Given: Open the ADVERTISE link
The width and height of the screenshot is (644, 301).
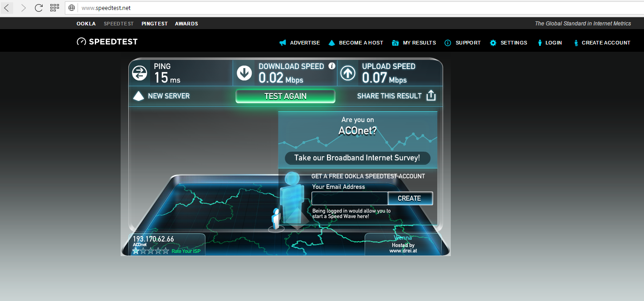Looking at the screenshot, I should tap(305, 43).
